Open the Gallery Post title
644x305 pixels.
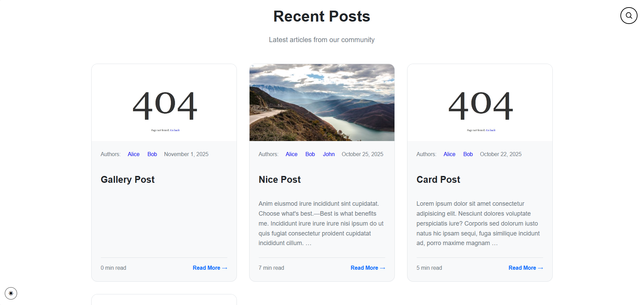tap(128, 180)
